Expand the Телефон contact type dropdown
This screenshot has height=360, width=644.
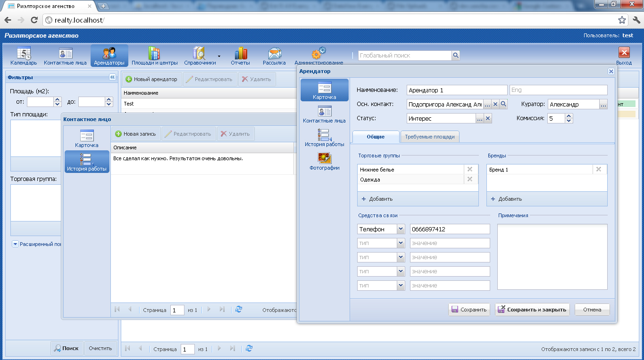[x=401, y=229]
